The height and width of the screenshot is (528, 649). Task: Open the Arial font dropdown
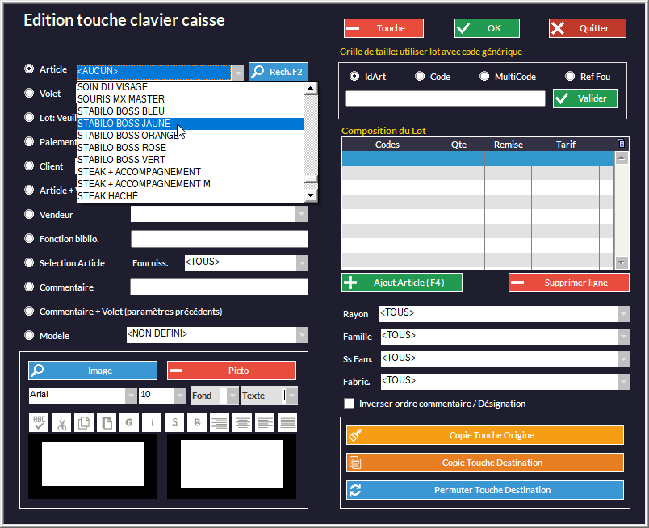tap(130, 396)
